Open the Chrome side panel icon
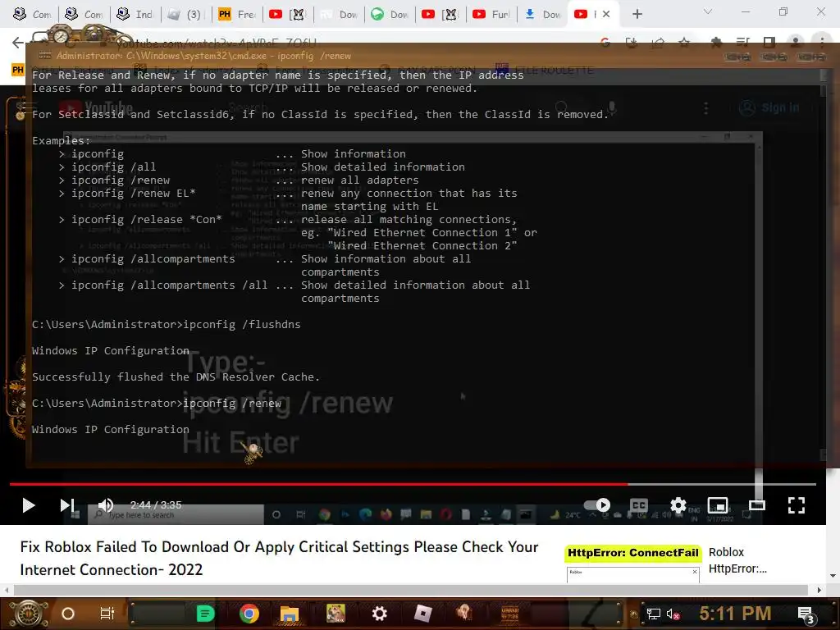 (769, 43)
